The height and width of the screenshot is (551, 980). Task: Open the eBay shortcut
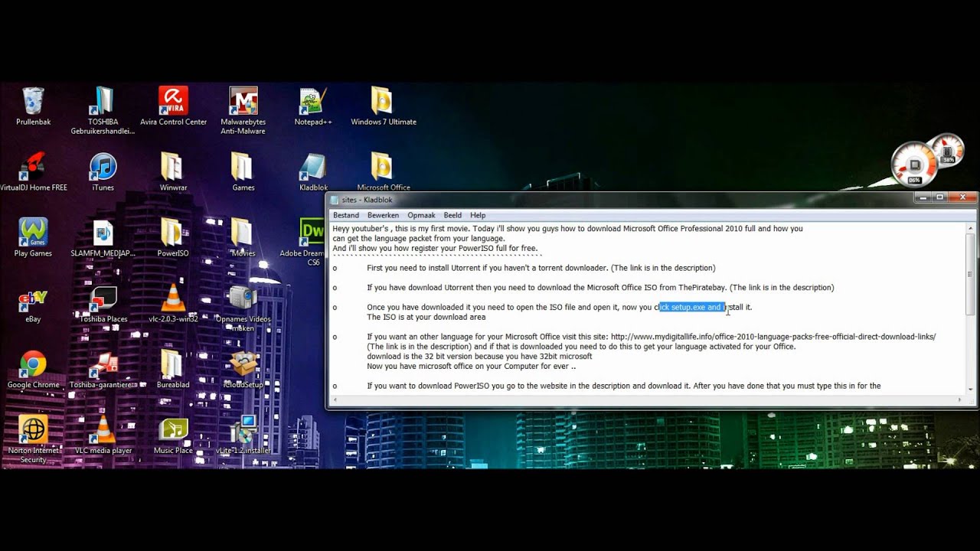pos(33,304)
